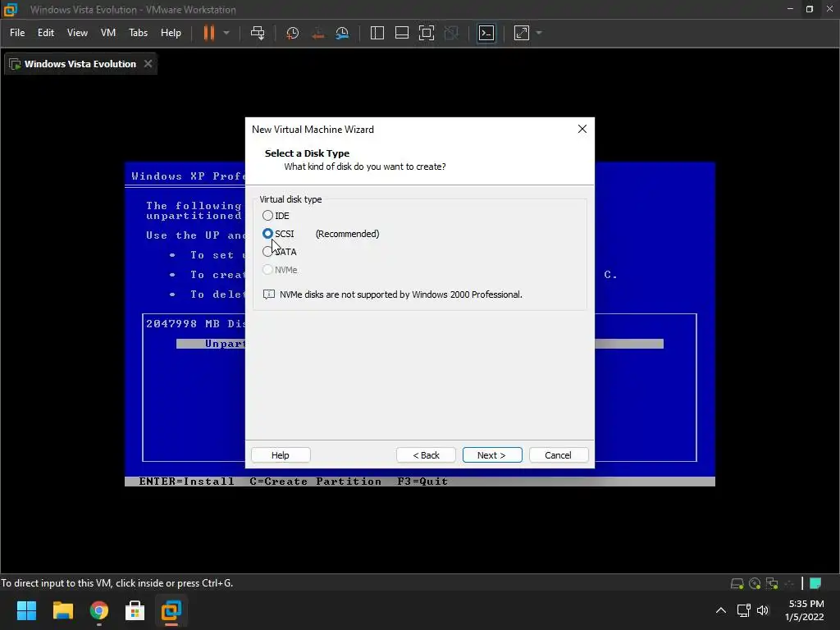Click the volume speaker tray icon
Image resolution: width=840 pixels, height=630 pixels.
(763, 610)
